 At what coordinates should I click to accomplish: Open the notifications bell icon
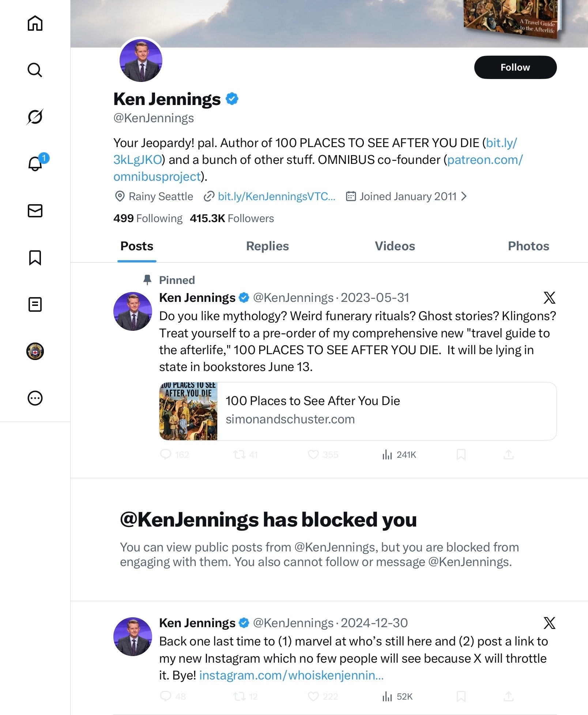tap(35, 163)
